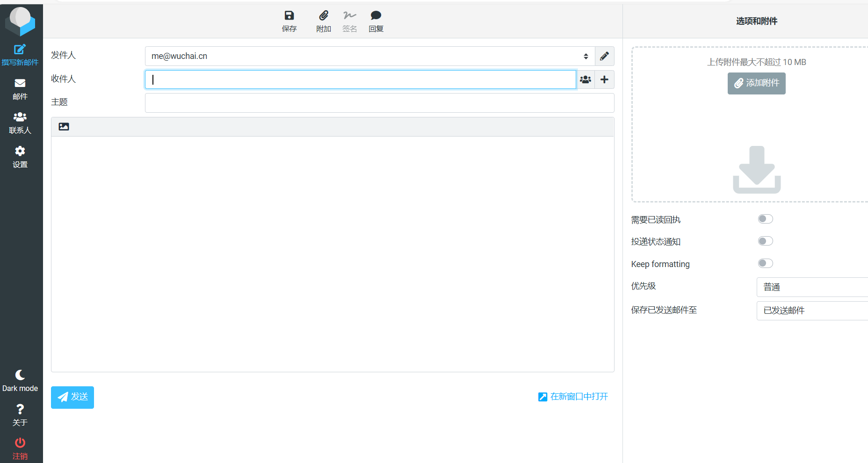Image resolution: width=868 pixels, height=463 pixels.
Task: Go to 邮件 Mail in the sidebar
Action: (20, 89)
